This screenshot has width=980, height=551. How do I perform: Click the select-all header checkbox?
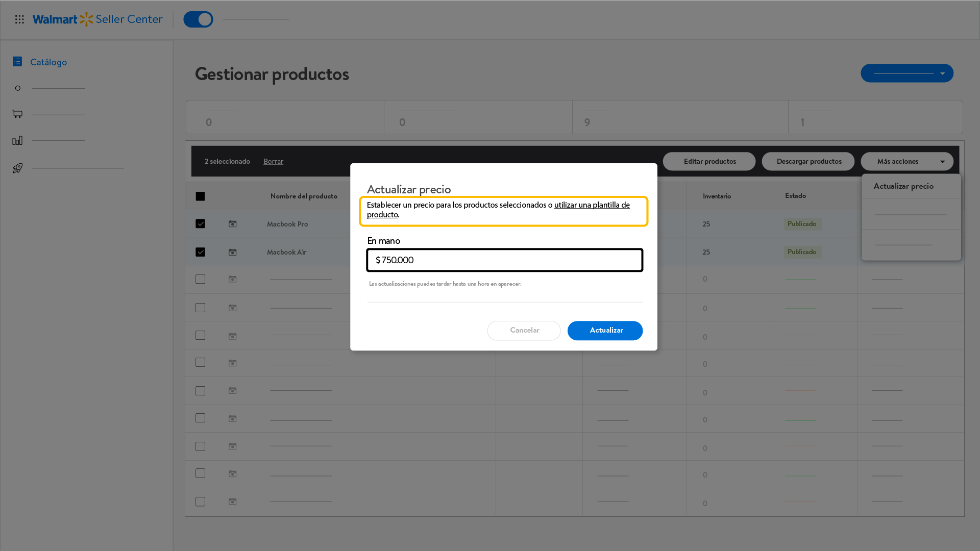click(200, 196)
